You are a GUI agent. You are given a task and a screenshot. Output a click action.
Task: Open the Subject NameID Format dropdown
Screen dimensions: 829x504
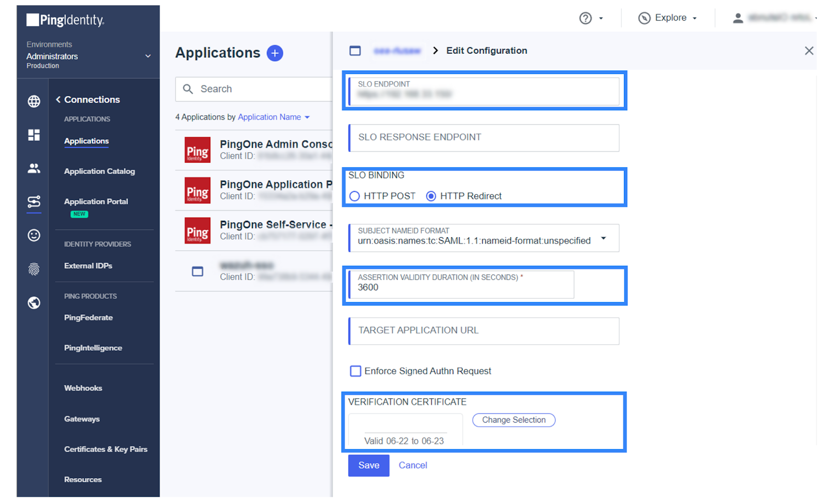pyautogui.click(x=603, y=238)
